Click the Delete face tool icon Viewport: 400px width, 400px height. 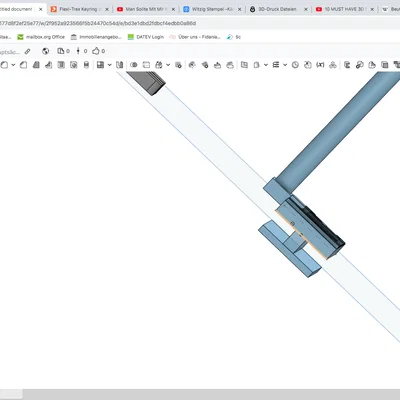(205, 65)
